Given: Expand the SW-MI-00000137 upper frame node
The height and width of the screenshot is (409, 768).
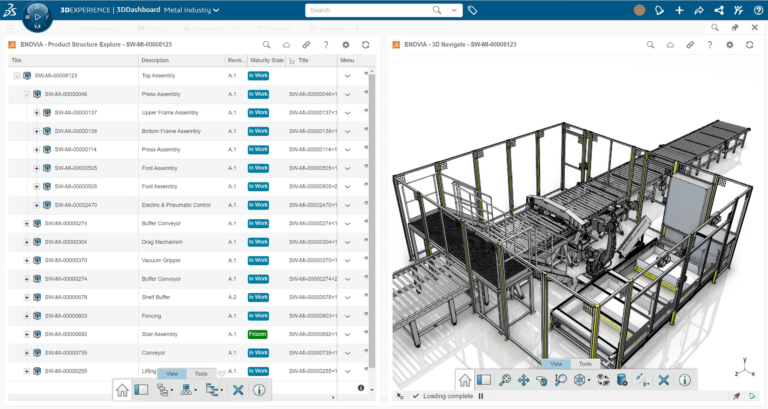Looking at the screenshot, I should (x=36, y=113).
